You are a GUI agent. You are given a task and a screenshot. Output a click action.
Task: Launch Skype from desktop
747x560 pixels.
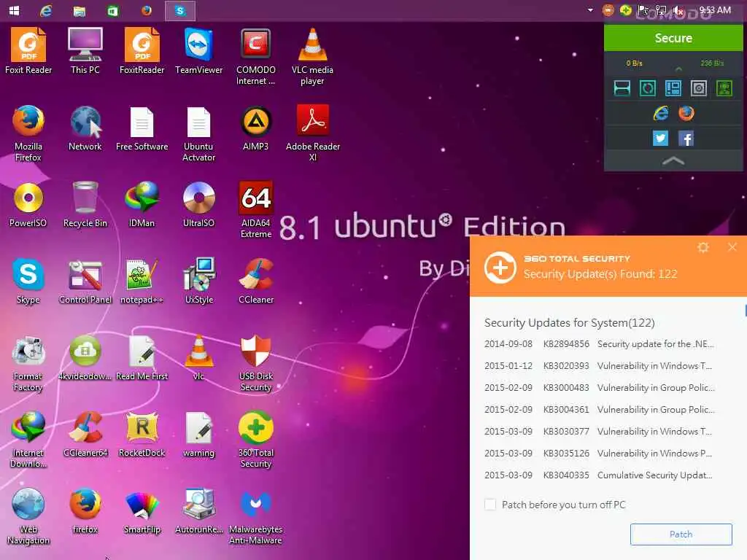click(x=28, y=281)
